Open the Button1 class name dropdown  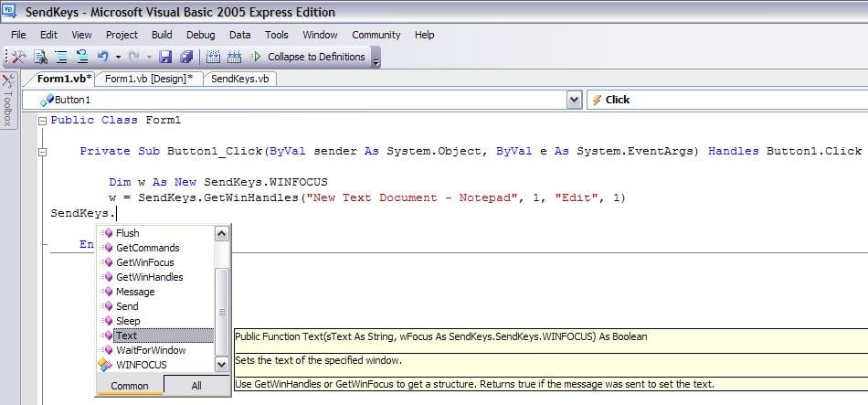(x=575, y=100)
